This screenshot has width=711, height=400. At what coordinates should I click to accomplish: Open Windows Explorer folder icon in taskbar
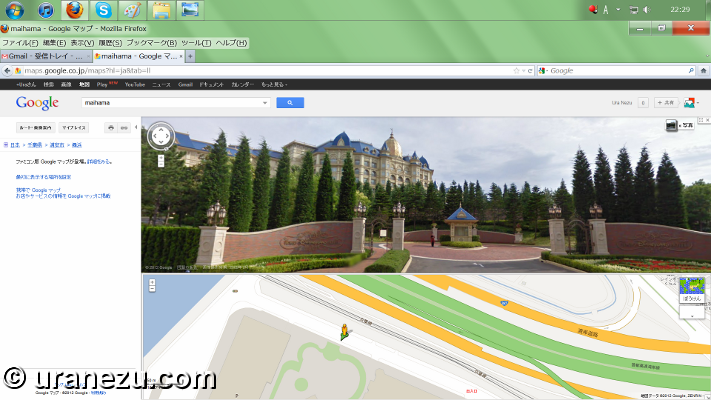[x=161, y=10]
